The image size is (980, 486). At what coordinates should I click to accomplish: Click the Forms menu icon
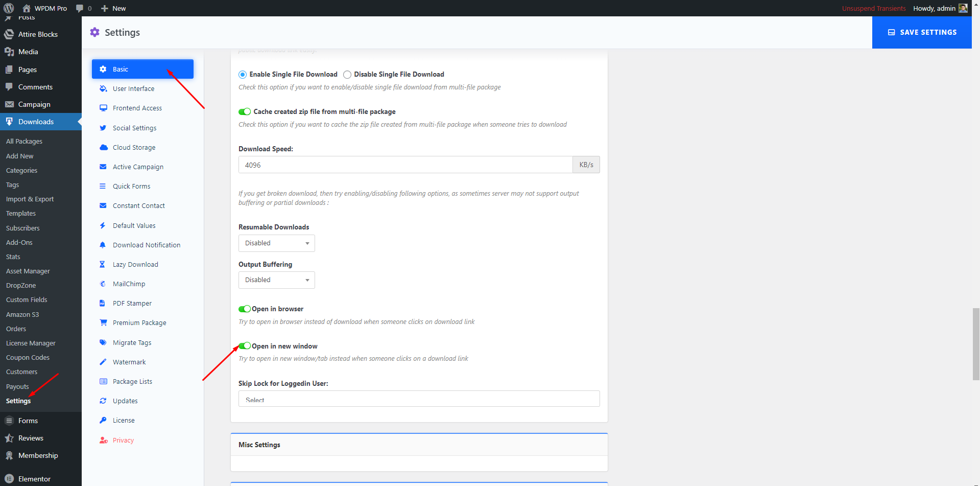(x=9, y=421)
